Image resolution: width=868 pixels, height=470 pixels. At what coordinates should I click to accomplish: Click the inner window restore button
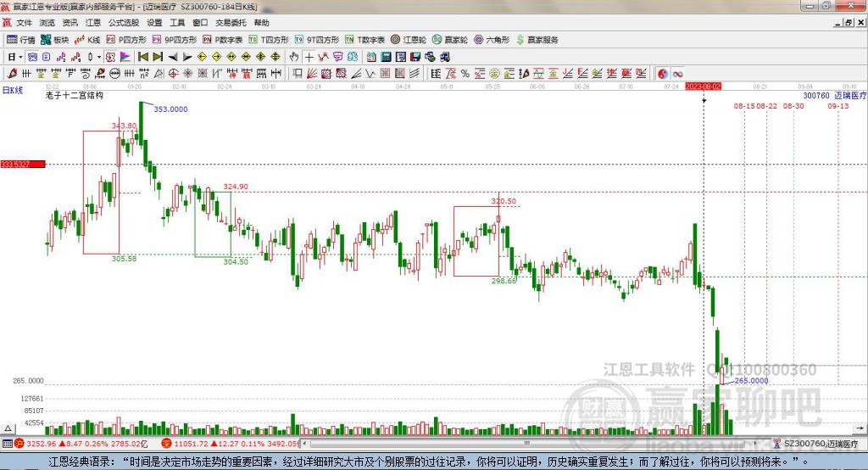pyautogui.click(x=849, y=23)
